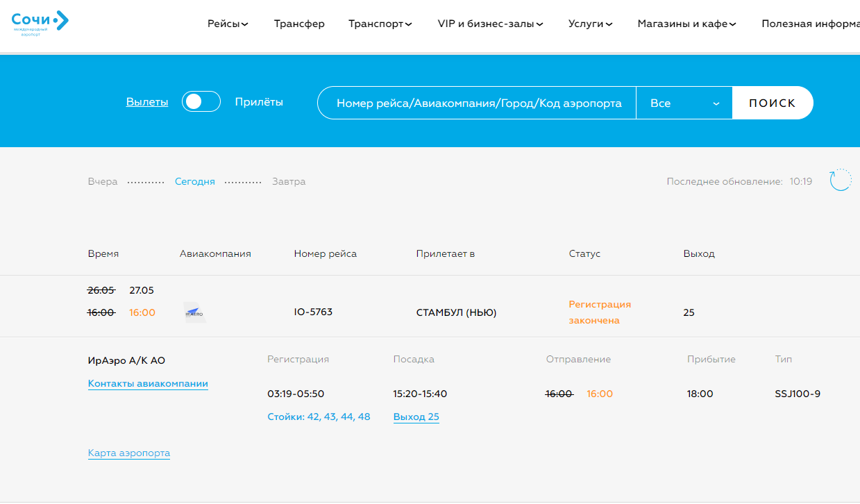860x504 pixels.
Task: Select the Вылеты departures option
Action: coord(147,102)
